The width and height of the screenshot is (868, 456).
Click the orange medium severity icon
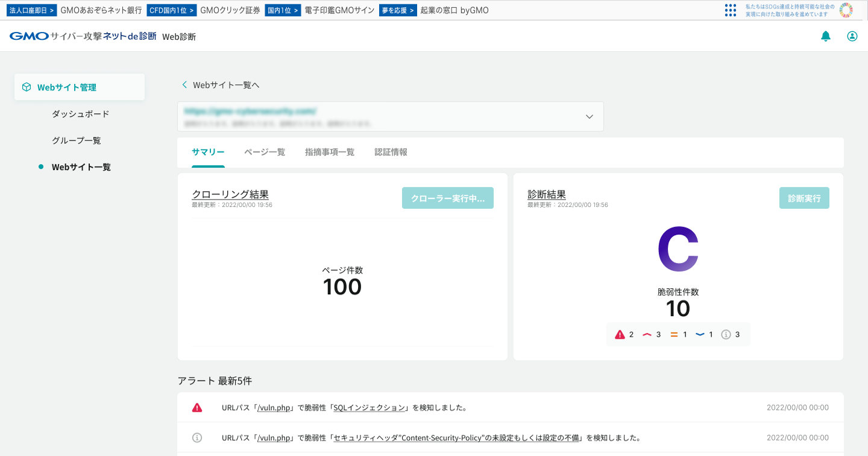(674, 334)
